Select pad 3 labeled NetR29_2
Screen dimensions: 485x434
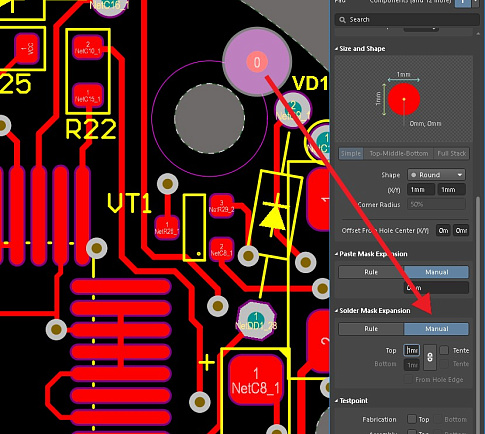click(x=221, y=206)
